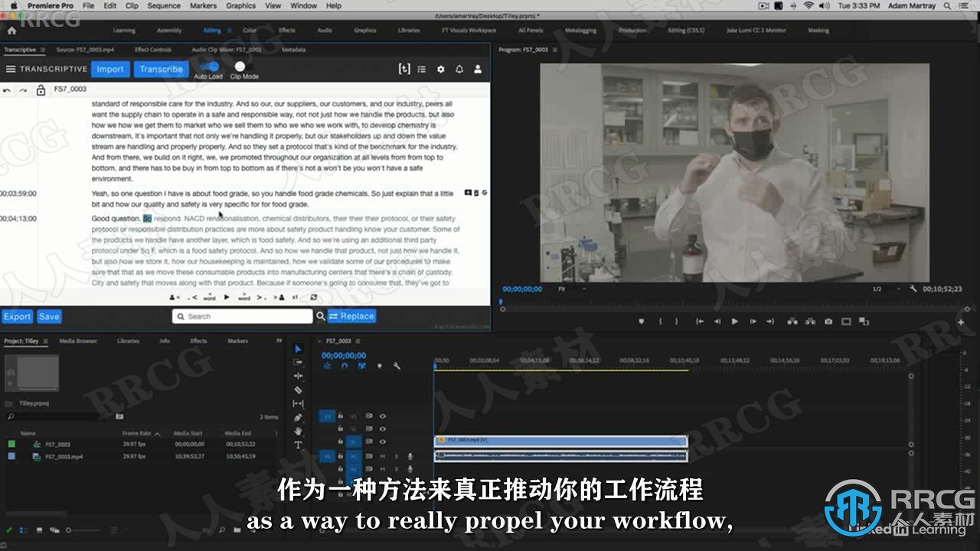Open Transcriptive settings gear

tap(440, 69)
